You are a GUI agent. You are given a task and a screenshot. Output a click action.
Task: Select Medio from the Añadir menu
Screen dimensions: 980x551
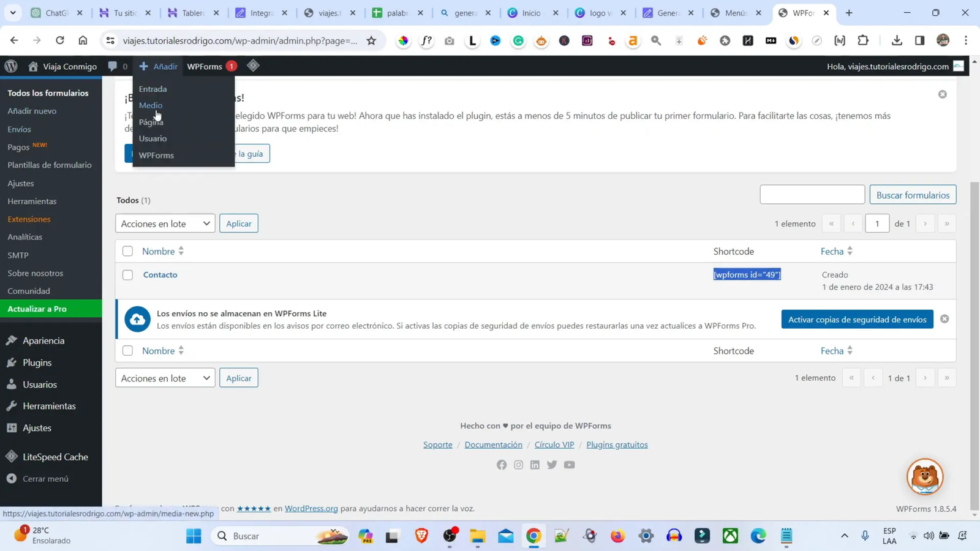tap(152, 105)
